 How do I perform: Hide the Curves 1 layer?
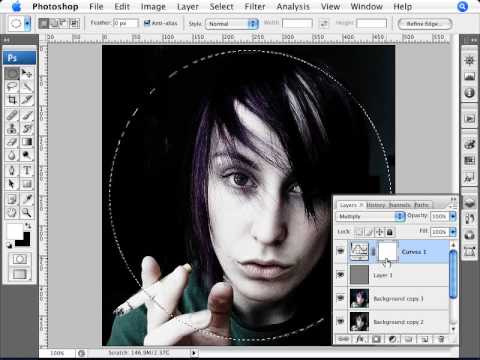tap(340, 251)
